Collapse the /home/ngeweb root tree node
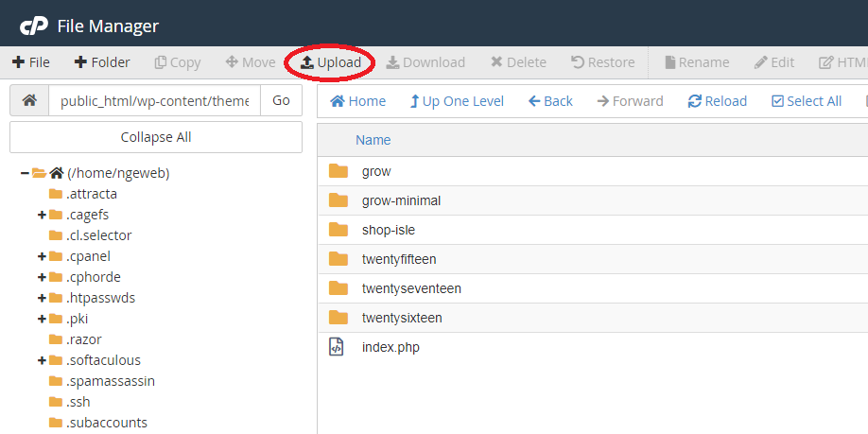The height and width of the screenshot is (434, 868). point(25,173)
